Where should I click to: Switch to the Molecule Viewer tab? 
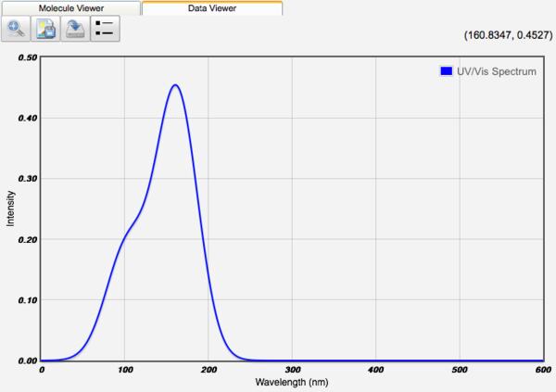click(70, 7)
